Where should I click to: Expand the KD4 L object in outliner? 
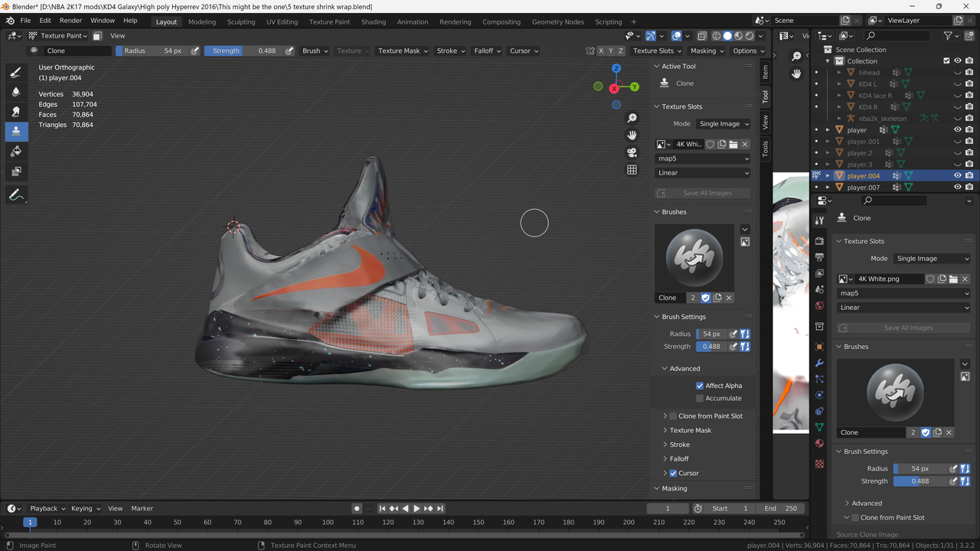tap(839, 84)
